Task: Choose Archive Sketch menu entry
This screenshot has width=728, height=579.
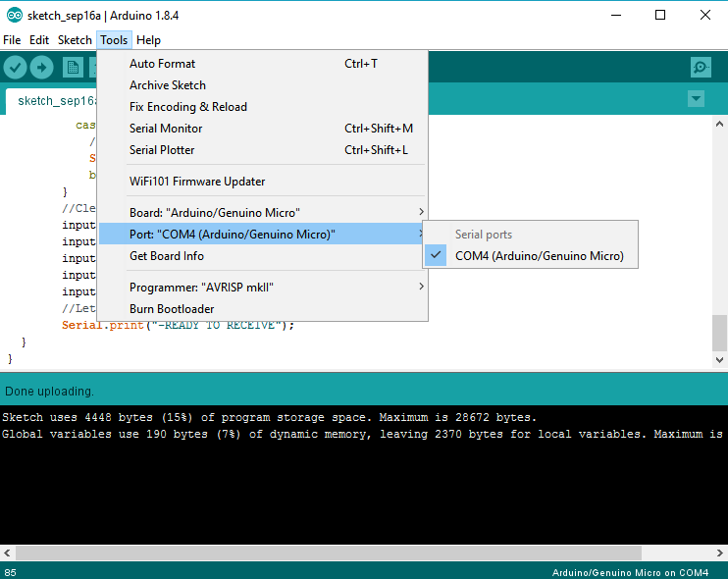Action: click(x=262, y=85)
